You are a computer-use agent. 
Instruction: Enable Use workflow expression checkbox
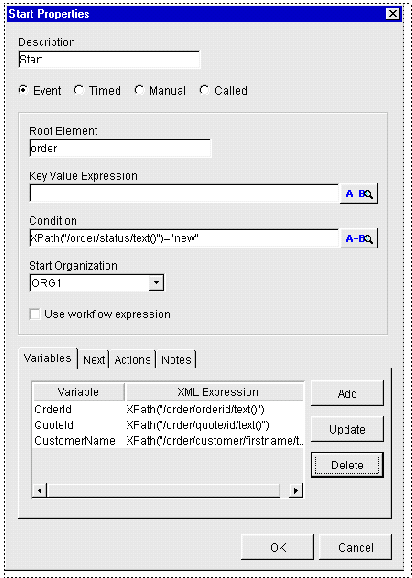pos(35,314)
